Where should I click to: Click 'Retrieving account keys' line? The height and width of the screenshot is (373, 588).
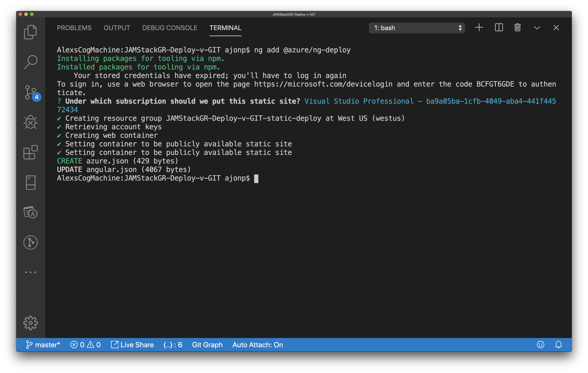click(x=113, y=127)
